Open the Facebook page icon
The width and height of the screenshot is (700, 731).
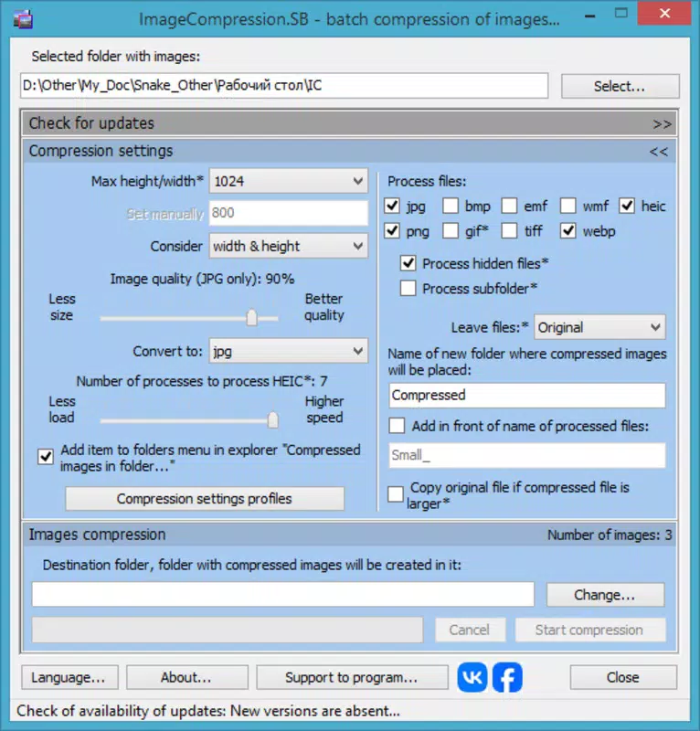pos(507,677)
